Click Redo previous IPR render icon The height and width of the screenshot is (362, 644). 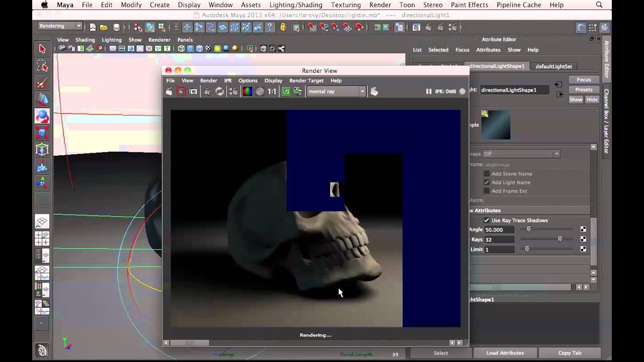click(x=207, y=92)
